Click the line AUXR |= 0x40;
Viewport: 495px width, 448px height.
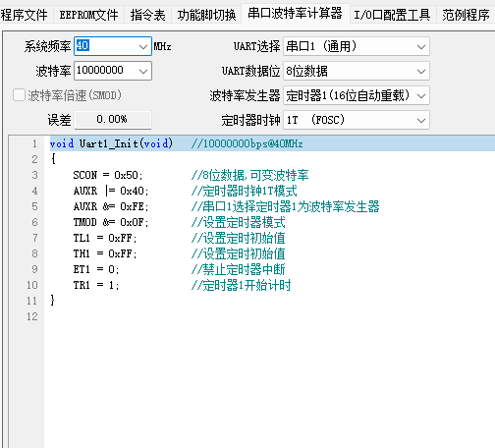[x=111, y=191]
